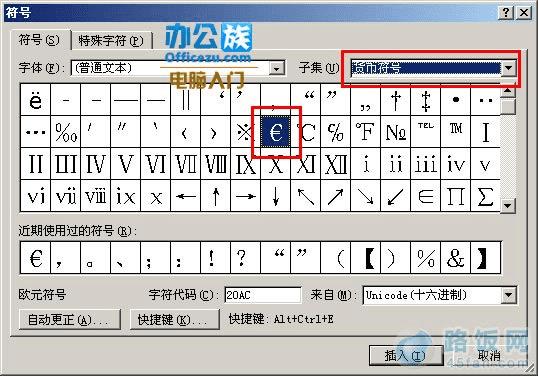The image size is (538, 376).
Task: Pick the degree Fahrenheit ℉ symbol
Action: point(366,132)
